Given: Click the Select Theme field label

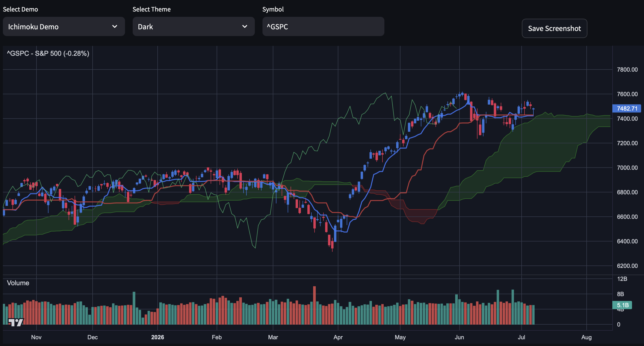Looking at the screenshot, I should click(151, 9).
